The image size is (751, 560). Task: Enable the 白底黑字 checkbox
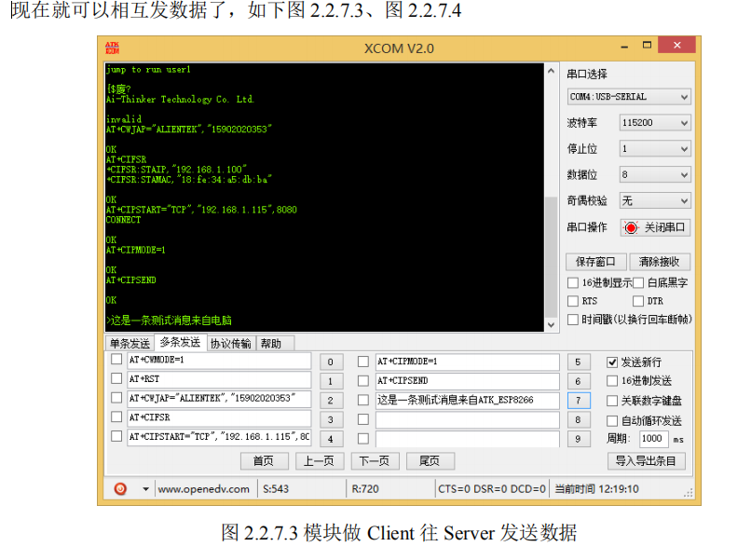[638, 282]
